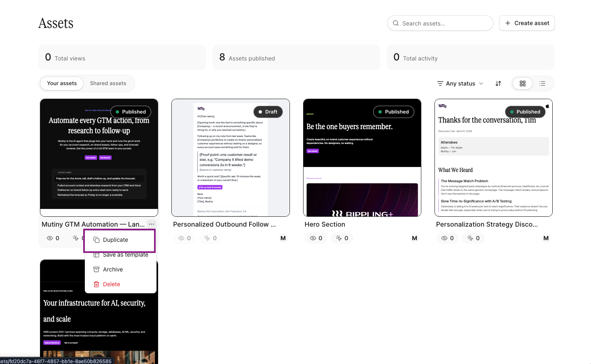Viewport: 591px width, 364px height.
Task: Click the plus icon in Create asset
Action: coord(508,23)
